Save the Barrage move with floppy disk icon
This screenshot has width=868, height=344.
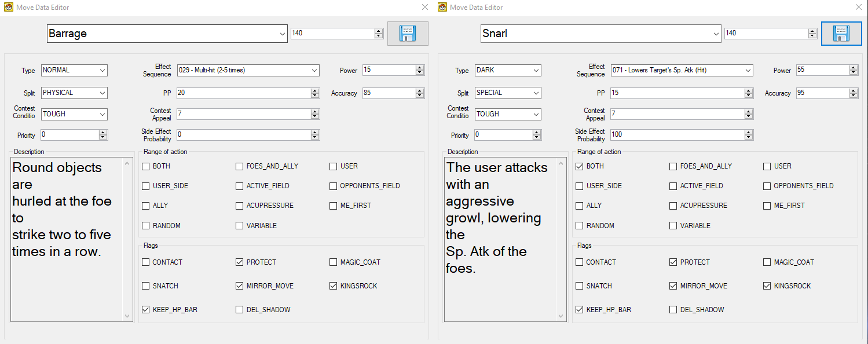[408, 34]
